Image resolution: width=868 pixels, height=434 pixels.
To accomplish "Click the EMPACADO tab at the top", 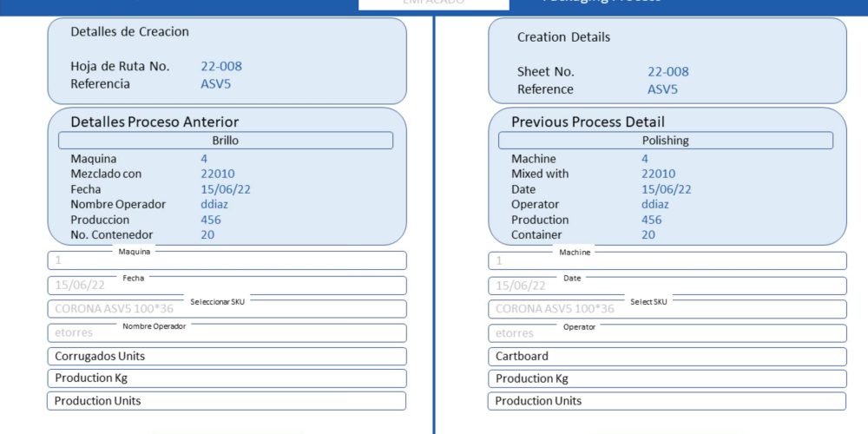I will pyautogui.click(x=434, y=3).
